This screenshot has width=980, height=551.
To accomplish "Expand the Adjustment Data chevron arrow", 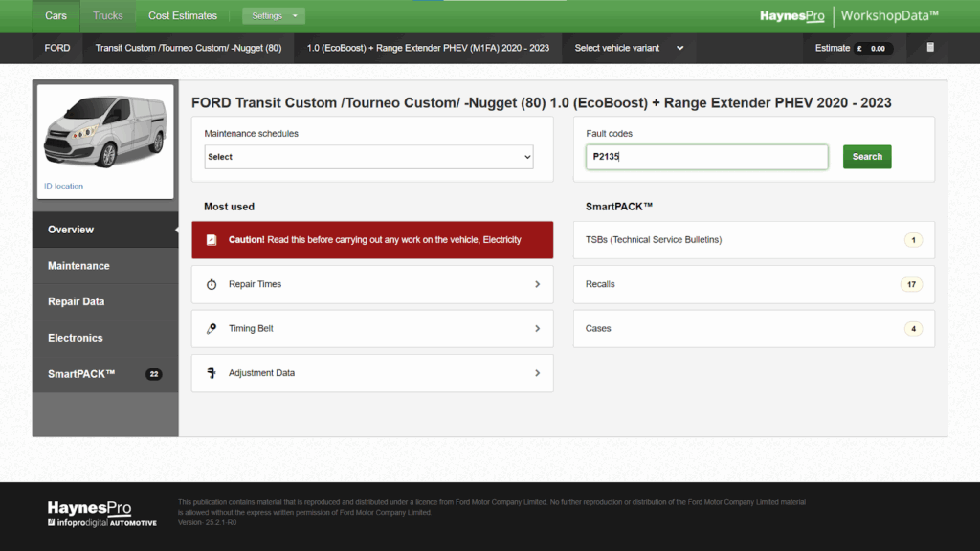I will tap(537, 373).
